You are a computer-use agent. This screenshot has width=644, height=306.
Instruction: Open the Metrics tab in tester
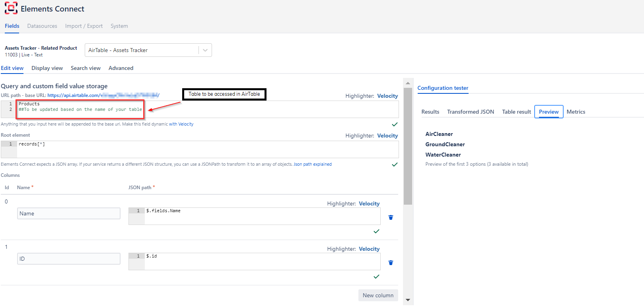point(576,112)
